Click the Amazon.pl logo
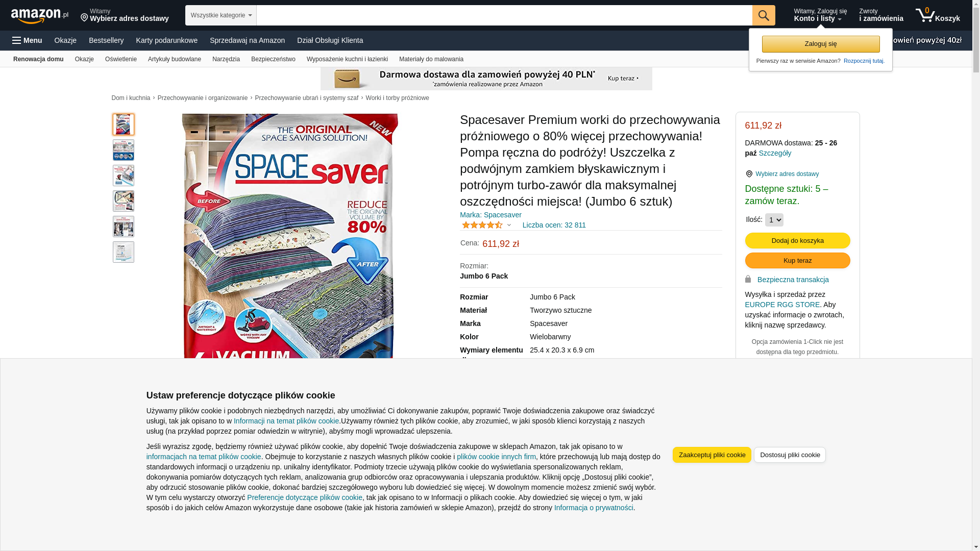 point(39,16)
